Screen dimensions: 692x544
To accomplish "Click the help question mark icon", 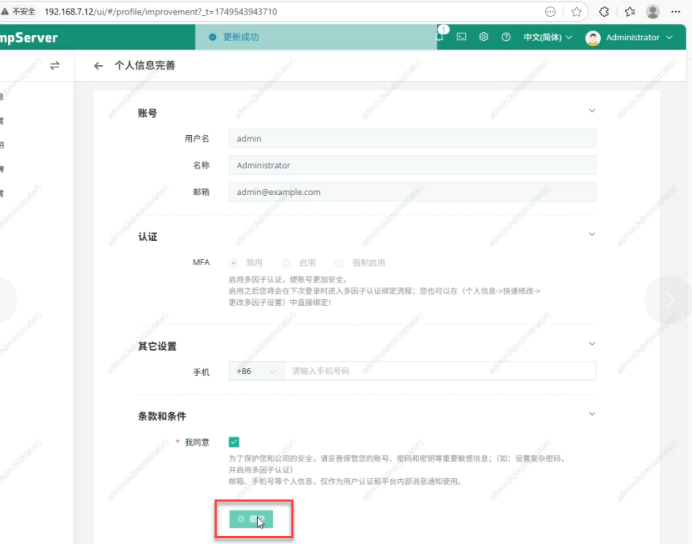I will tap(506, 37).
